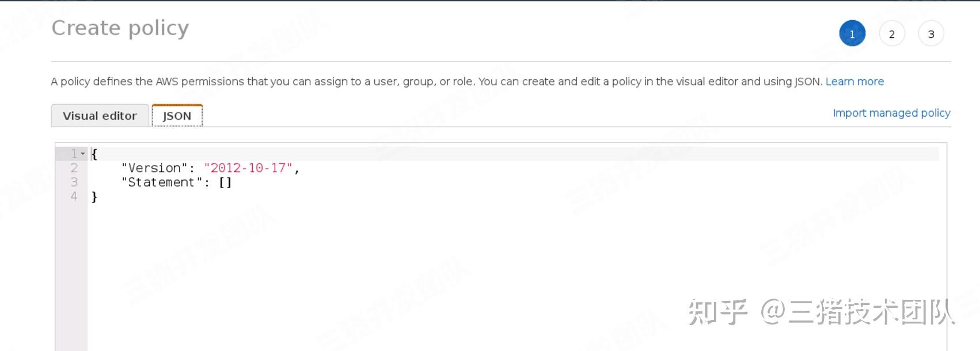Image resolution: width=980 pixels, height=351 pixels.
Task: Click line number 3 in the gutter
Action: pos(74,182)
